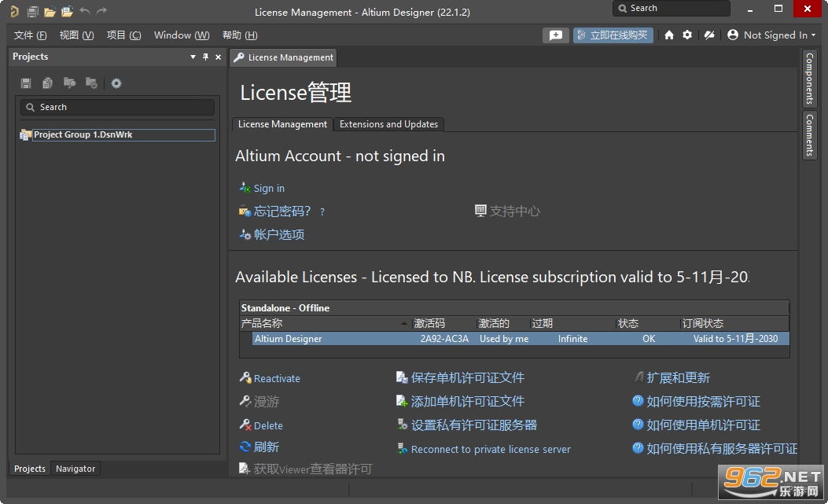The width and height of the screenshot is (828, 504).
Task: Click the Sign in link
Action: pyautogui.click(x=269, y=188)
